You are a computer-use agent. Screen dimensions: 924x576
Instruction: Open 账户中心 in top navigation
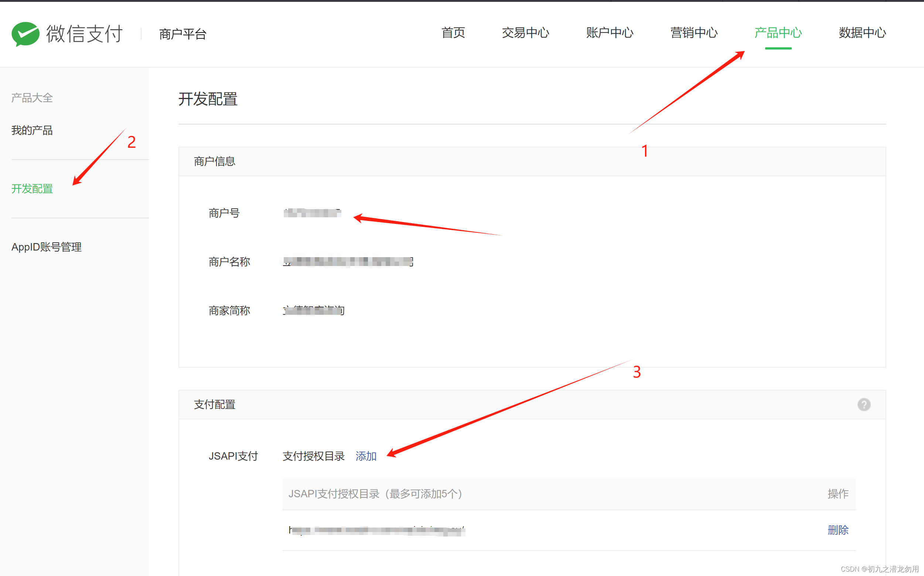pos(609,33)
